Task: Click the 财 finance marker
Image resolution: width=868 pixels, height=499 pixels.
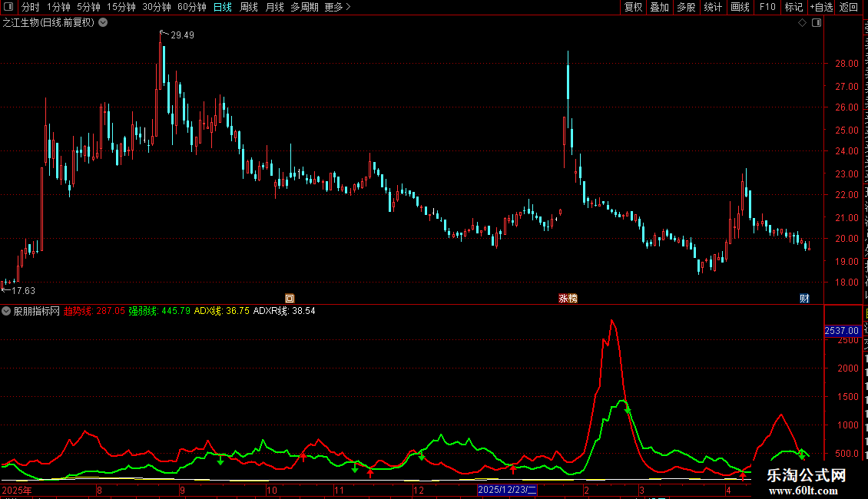Action: pyautogui.click(x=804, y=299)
